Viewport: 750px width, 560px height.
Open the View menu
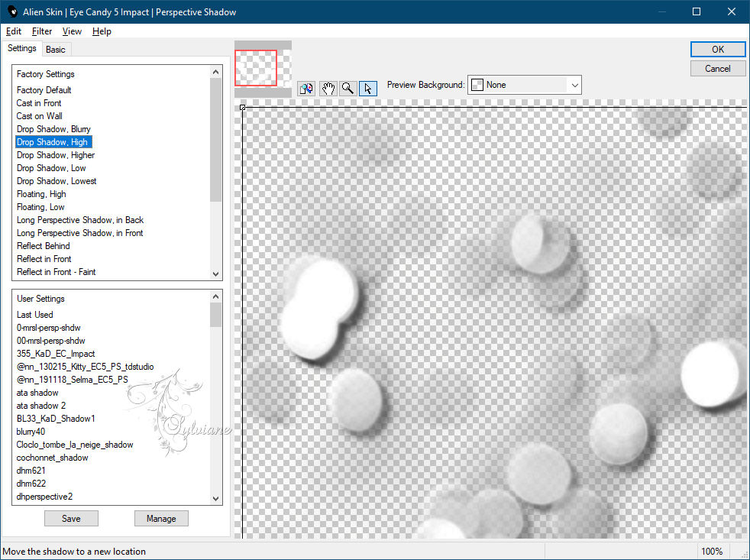[x=72, y=31]
